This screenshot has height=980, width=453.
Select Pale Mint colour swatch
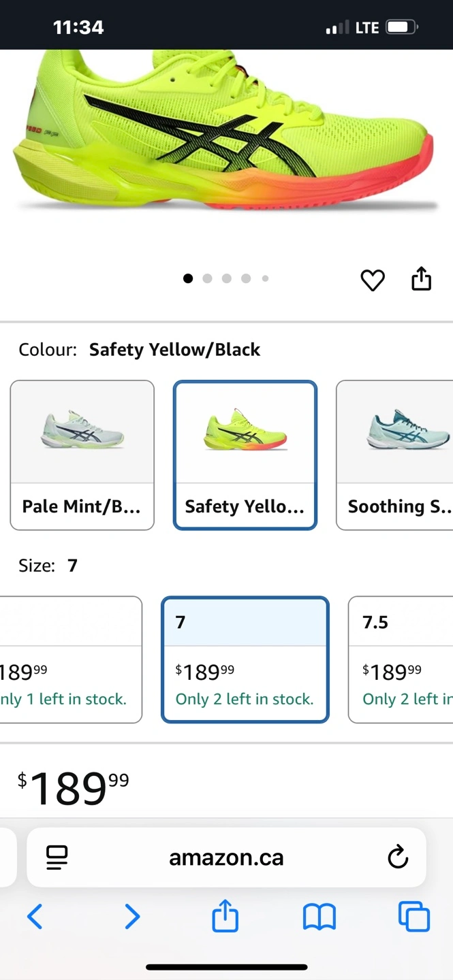[x=82, y=455]
